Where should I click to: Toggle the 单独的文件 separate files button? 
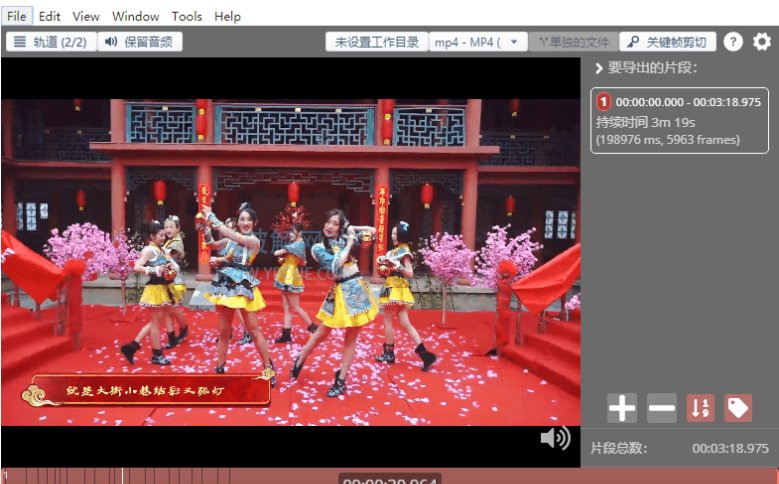point(574,42)
